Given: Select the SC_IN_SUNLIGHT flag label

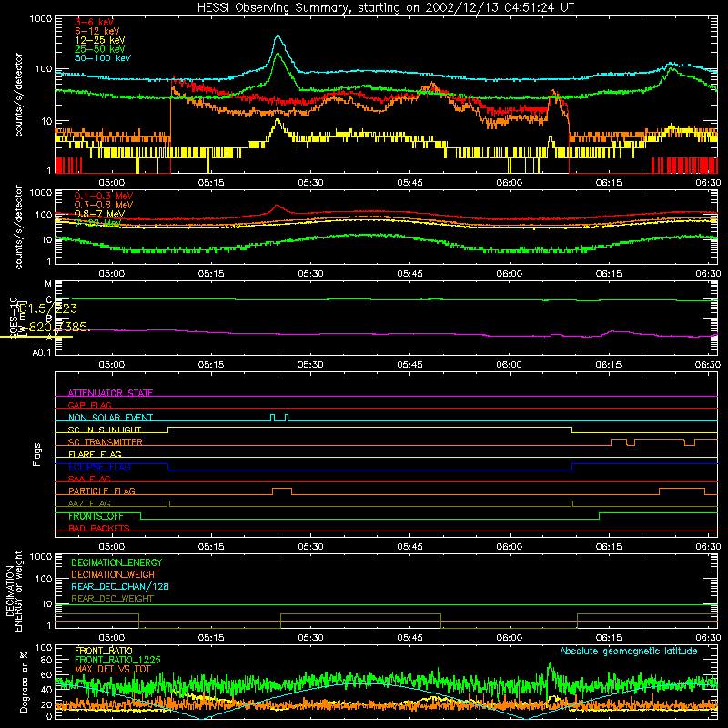Looking at the screenshot, I should click(105, 430).
